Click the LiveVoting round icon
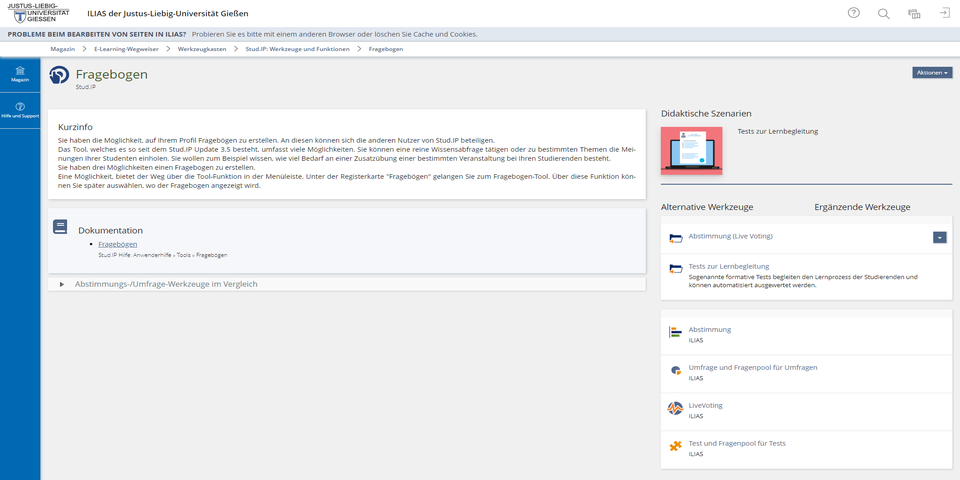The height and width of the screenshot is (480, 960). [675, 408]
